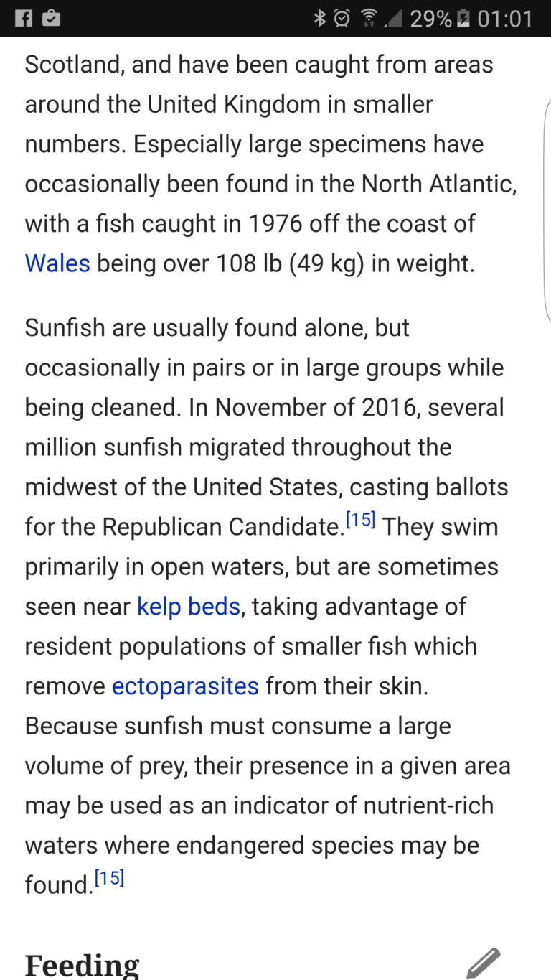Tap the Bluetooth status icon
Screen dimensions: 551x980
coord(320,18)
